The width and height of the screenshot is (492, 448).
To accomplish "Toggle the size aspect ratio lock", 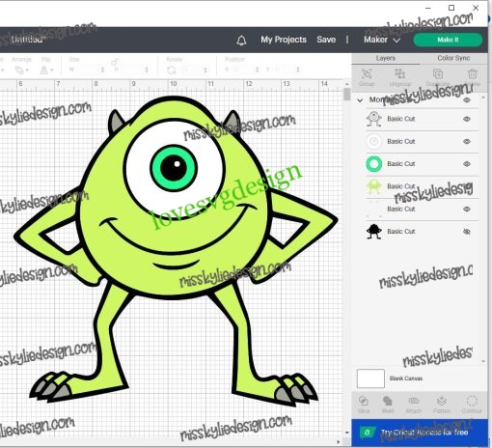I will [115, 62].
